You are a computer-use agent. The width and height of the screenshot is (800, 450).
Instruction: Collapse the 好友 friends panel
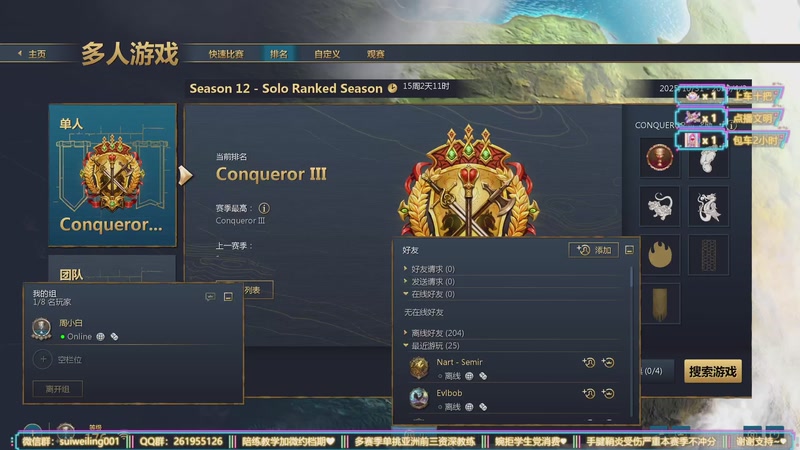coord(629,250)
